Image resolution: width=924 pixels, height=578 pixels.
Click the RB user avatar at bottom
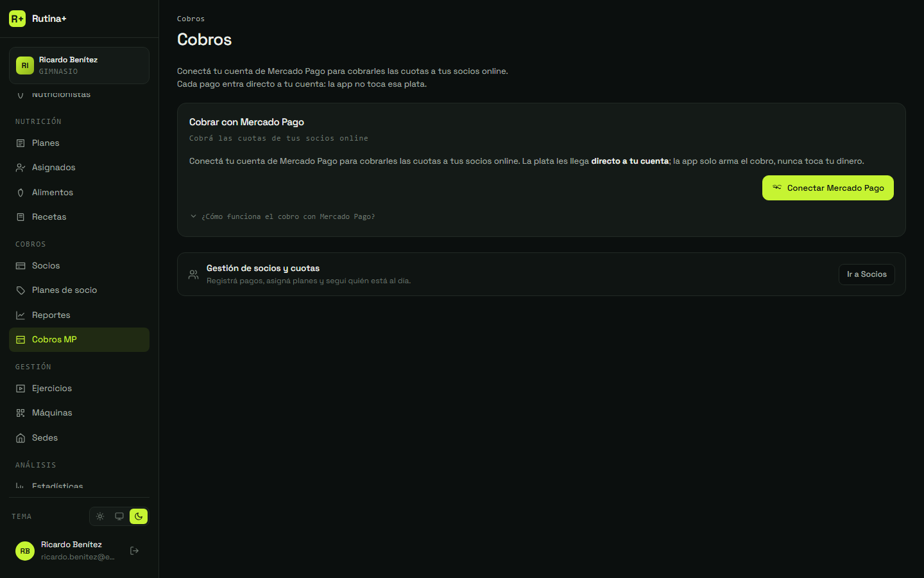[25, 551]
